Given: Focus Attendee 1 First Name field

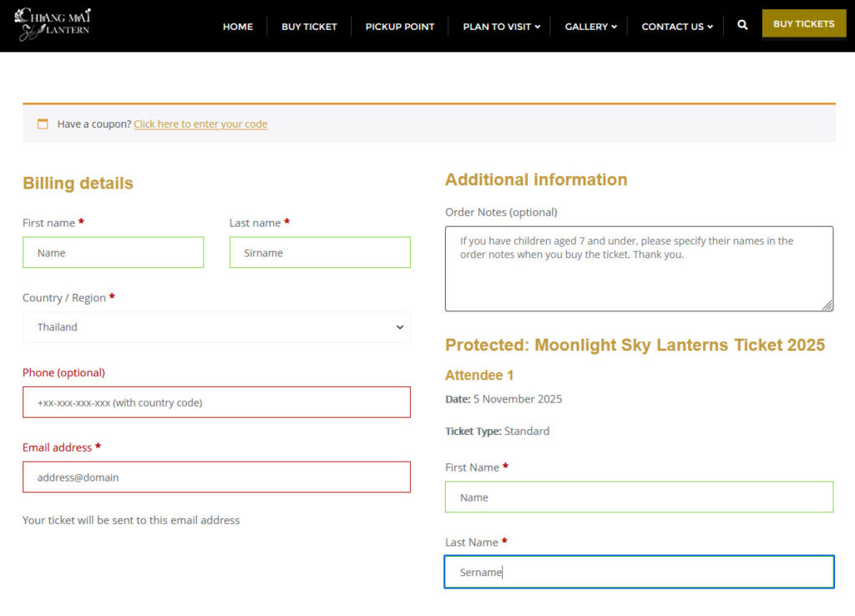Looking at the screenshot, I should coord(639,497).
